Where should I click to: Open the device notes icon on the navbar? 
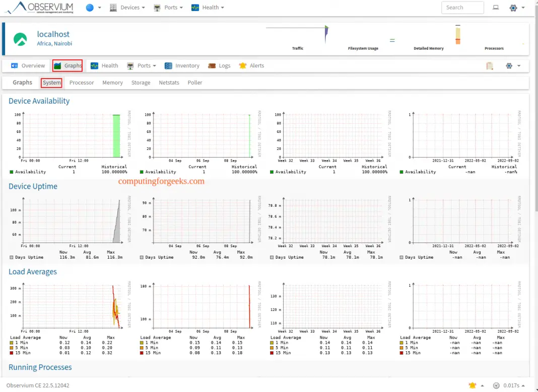point(489,65)
